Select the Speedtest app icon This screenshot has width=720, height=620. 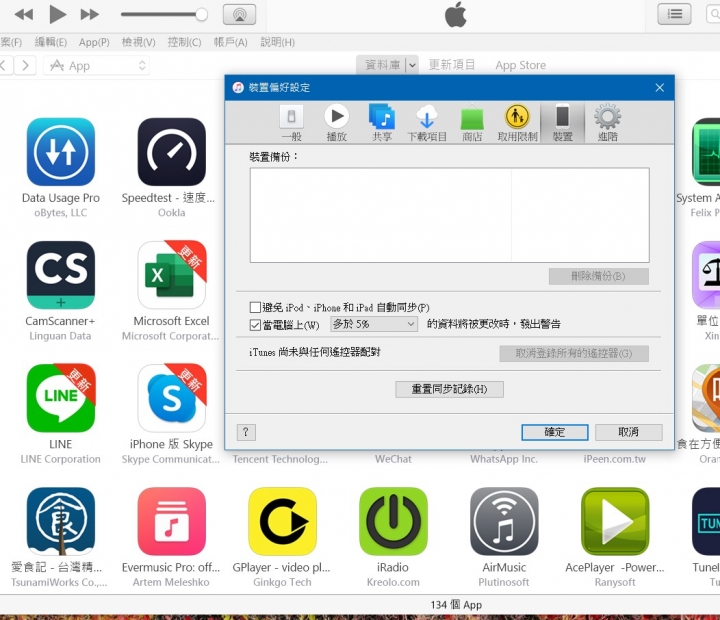[x=171, y=152]
